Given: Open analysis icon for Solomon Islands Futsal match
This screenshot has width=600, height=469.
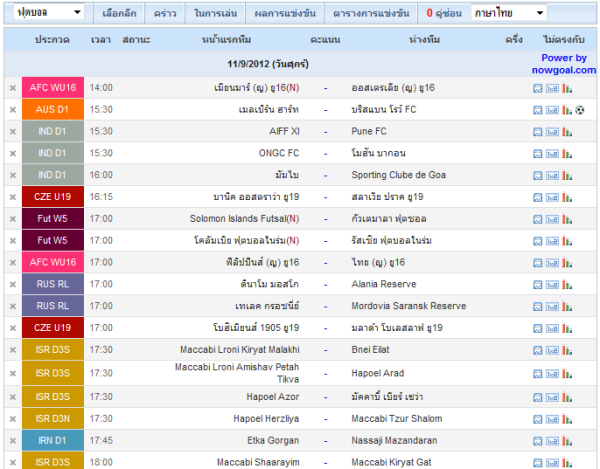Looking at the screenshot, I should (538, 220).
